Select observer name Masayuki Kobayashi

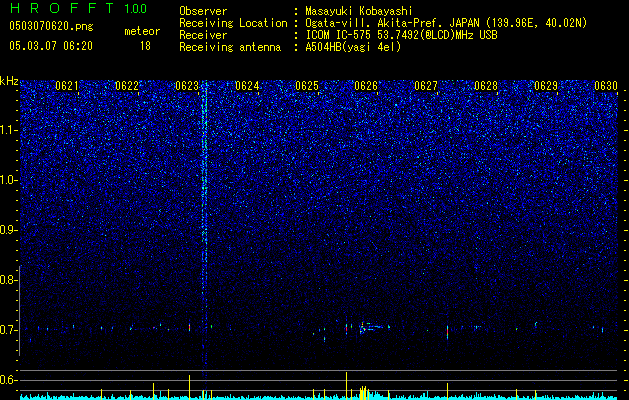click(359, 11)
